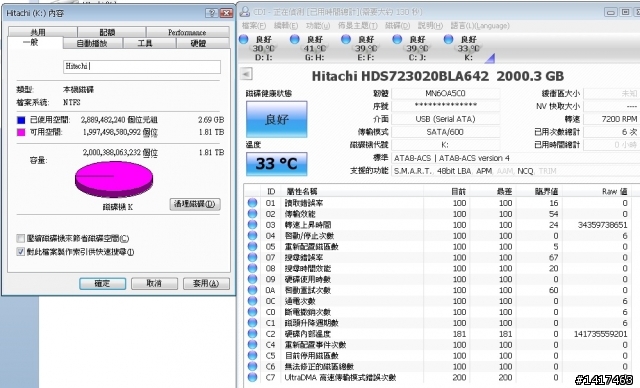The image size is (640, 388).
Task: Click the status orb of attribute 01 讀取錯誤率
Action: (252, 203)
